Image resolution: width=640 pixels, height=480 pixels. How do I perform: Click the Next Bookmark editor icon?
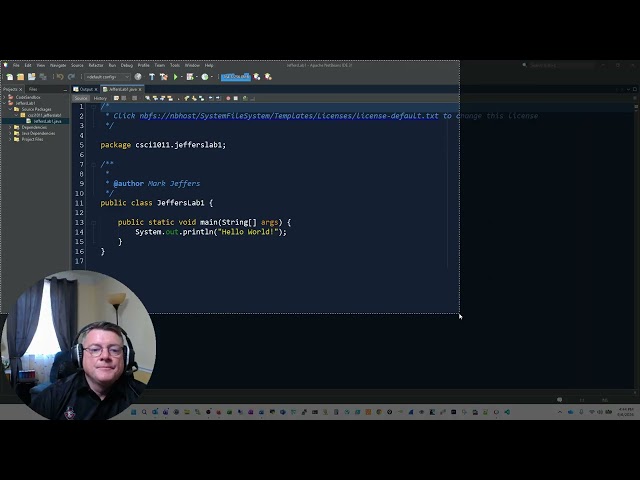tap(194, 98)
